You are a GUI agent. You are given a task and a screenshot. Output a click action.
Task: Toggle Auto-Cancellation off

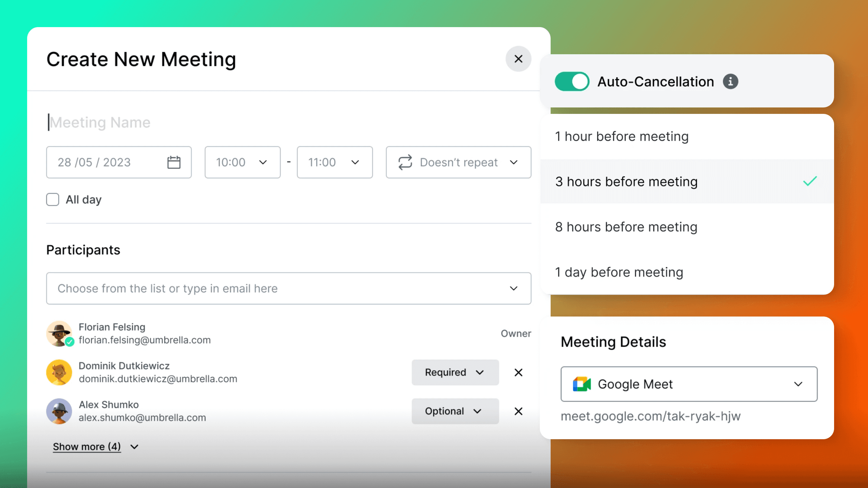572,81
